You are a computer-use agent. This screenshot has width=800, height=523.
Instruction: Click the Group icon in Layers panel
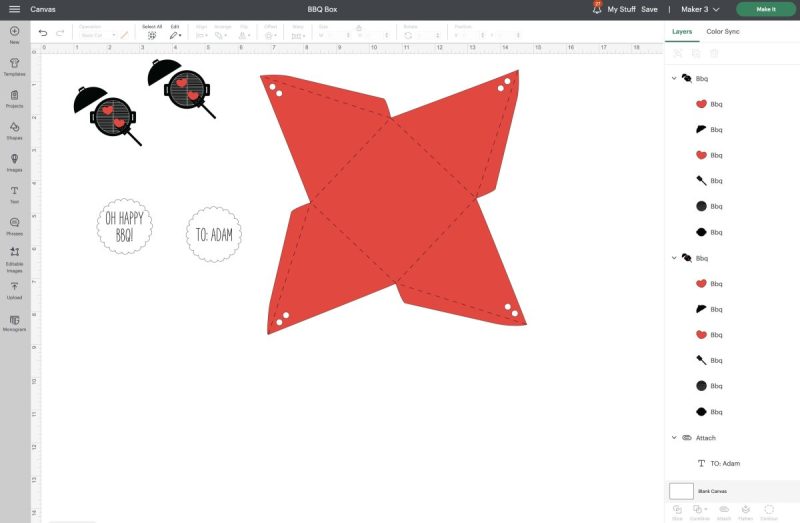[x=678, y=53]
